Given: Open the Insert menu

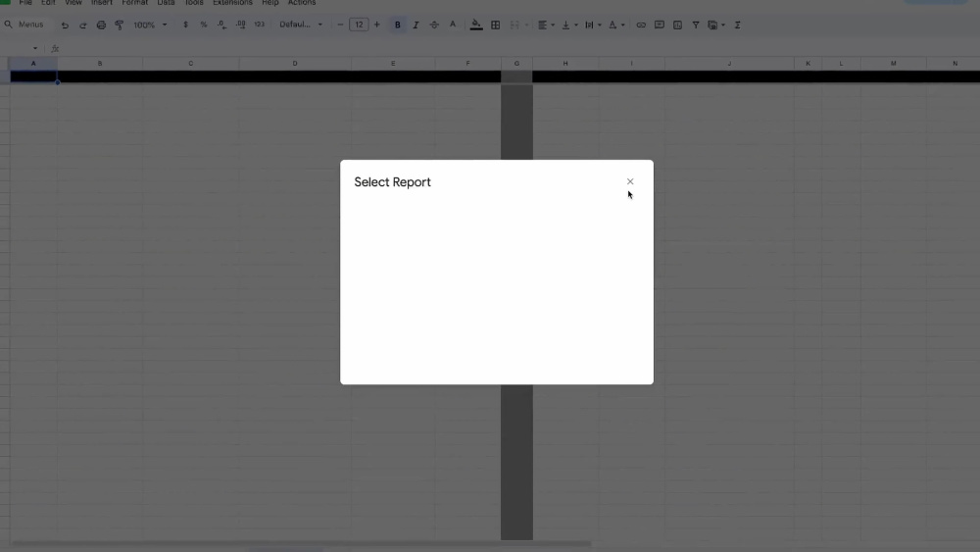Looking at the screenshot, I should pyautogui.click(x=102, y=3).
